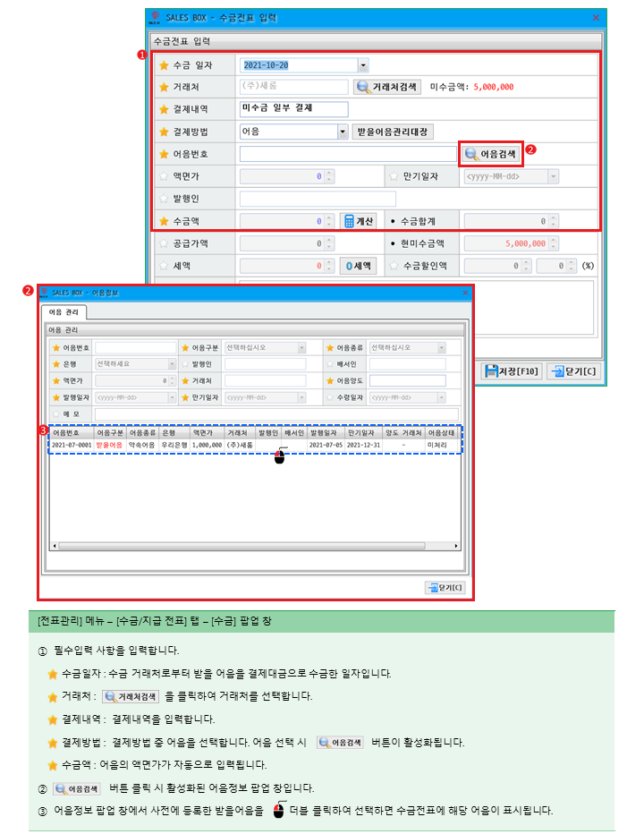The width and height of the screenshot is (644, 834).
Task: Click 닫기[C] in the 어음정보 popup
Action: click(x=445, y=587)
